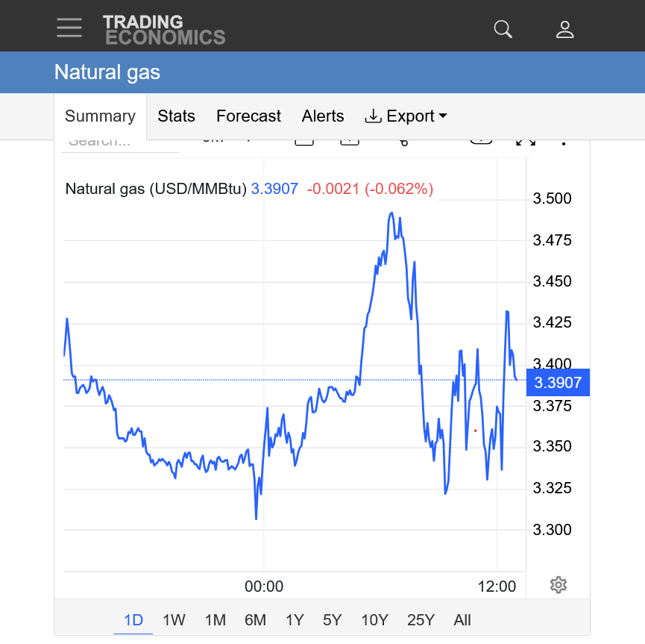Click the magnifier search icon in header
The height and width of the screenshot is (644, 645).
[503, 29]
